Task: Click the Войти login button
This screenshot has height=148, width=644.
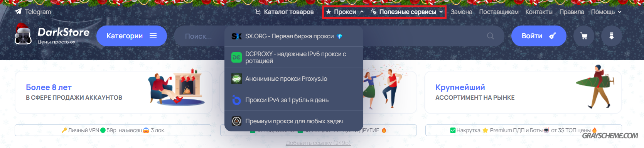Action: point(539,36)
